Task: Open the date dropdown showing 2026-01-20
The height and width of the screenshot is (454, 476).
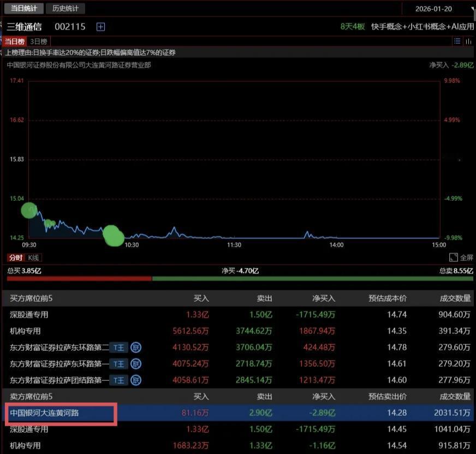Action: tap(438, 9)
